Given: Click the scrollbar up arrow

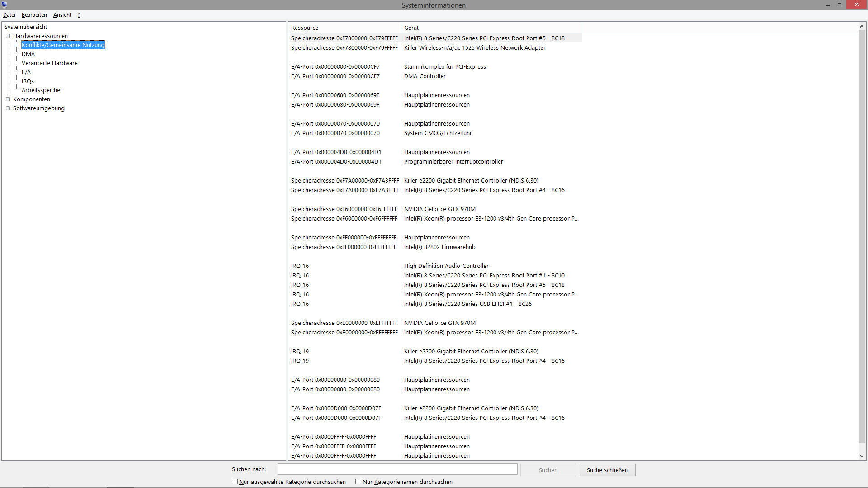Looking at the screenshot, I should click(x=862, y=26).
